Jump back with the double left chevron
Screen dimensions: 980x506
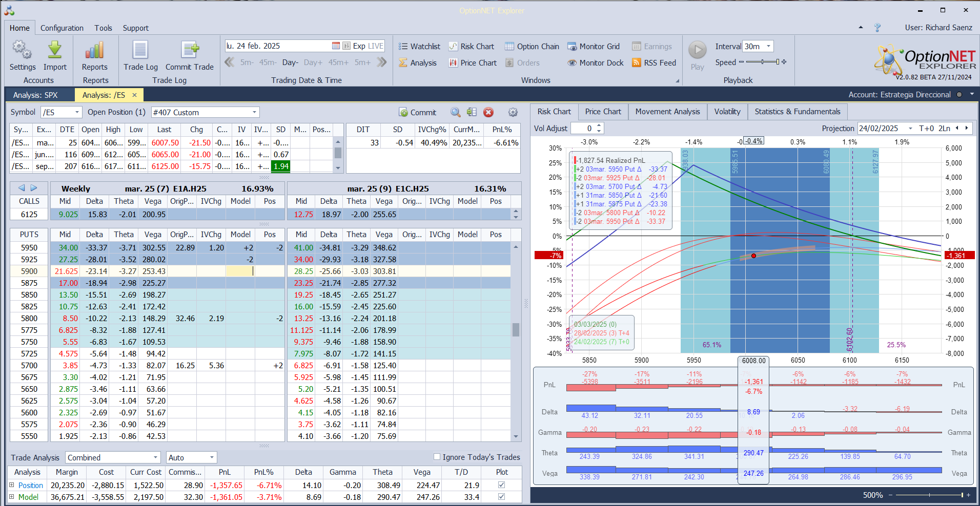[230, 62]
